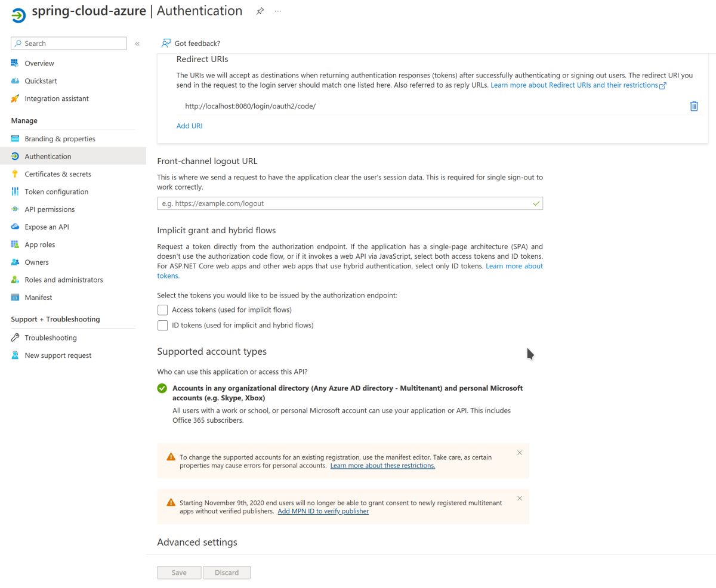Open Learn more about tokens link
This screenshot has width=716, height=588.
pos(514,266)
